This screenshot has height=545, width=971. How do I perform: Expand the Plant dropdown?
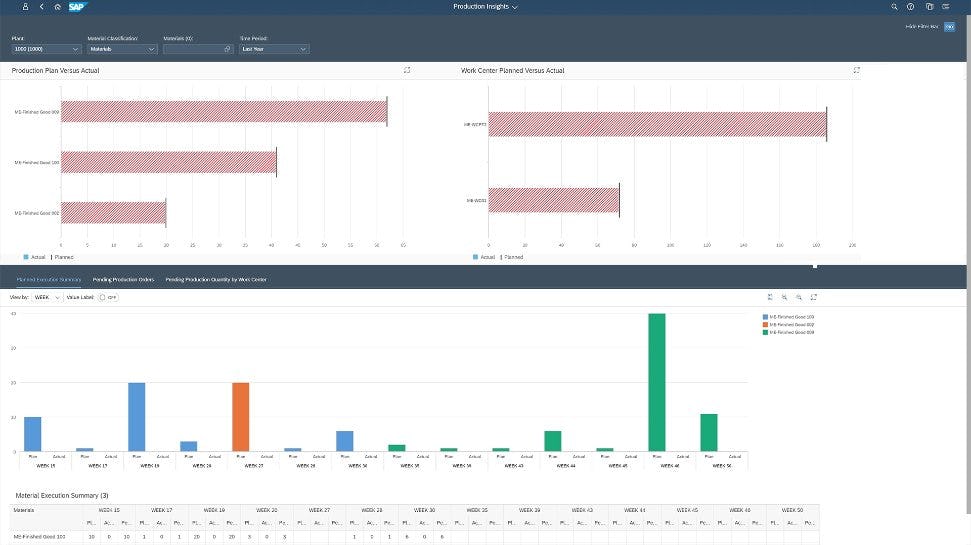point(75,49)
